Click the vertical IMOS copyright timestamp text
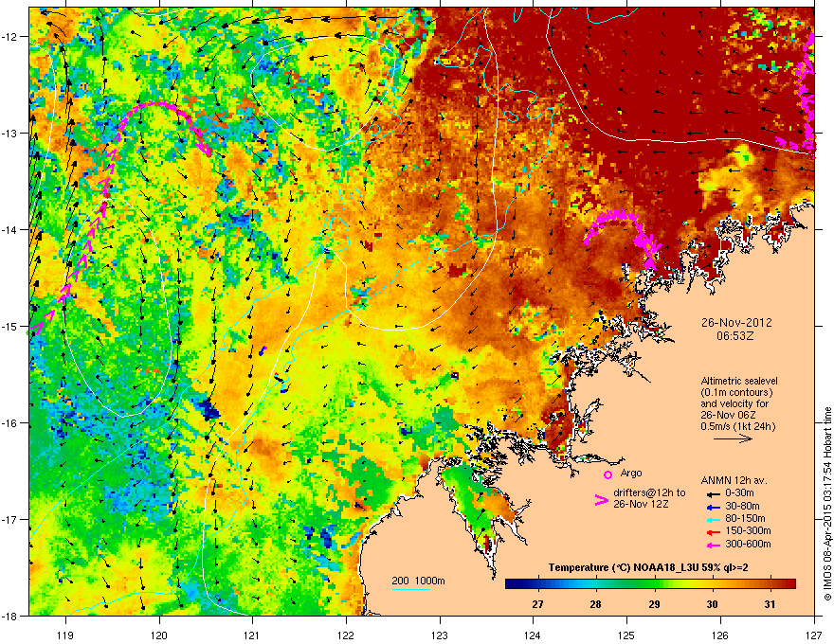The height and width of the screenshot is (644, 834). click(827, 504)
